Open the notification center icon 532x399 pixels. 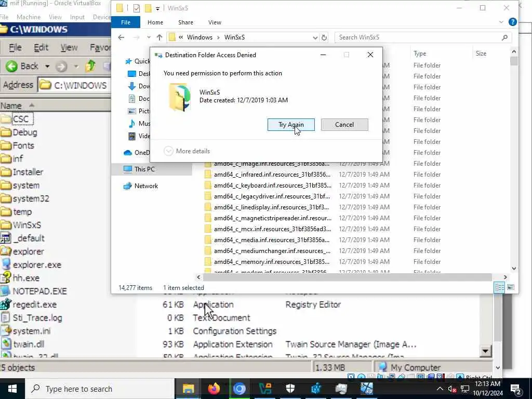coord(515,389)
